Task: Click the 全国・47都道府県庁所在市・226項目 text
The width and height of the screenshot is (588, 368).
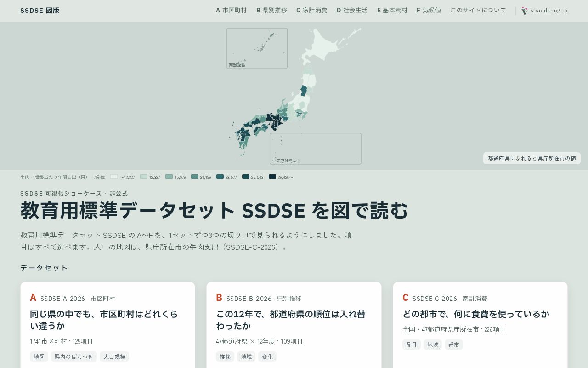Action: (x=454, y=329)
